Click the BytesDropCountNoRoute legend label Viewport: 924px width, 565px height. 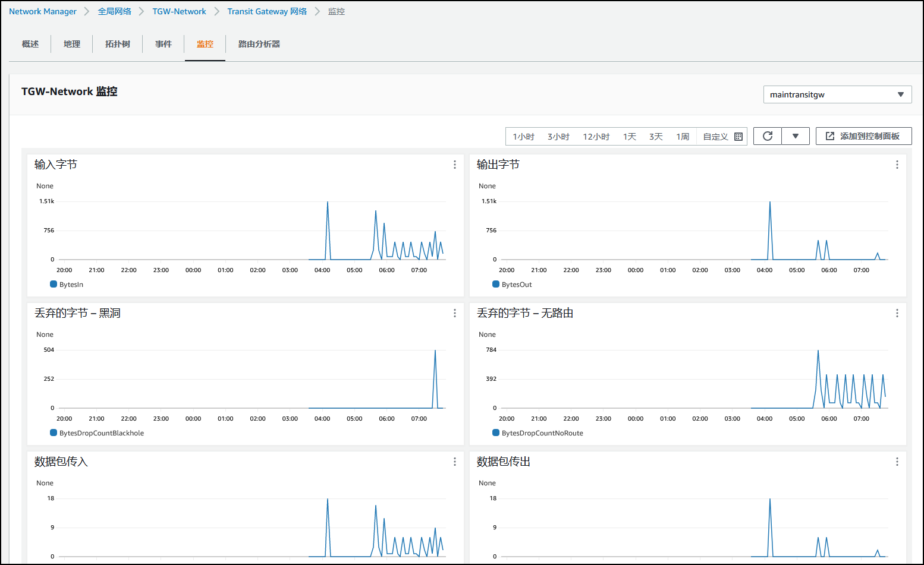[x=542, y=433]
